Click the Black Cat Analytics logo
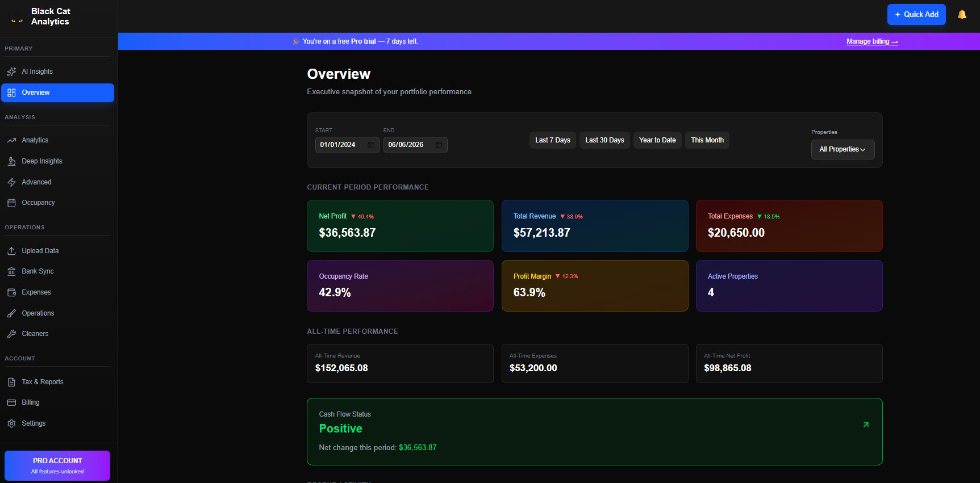 point(17,17)
